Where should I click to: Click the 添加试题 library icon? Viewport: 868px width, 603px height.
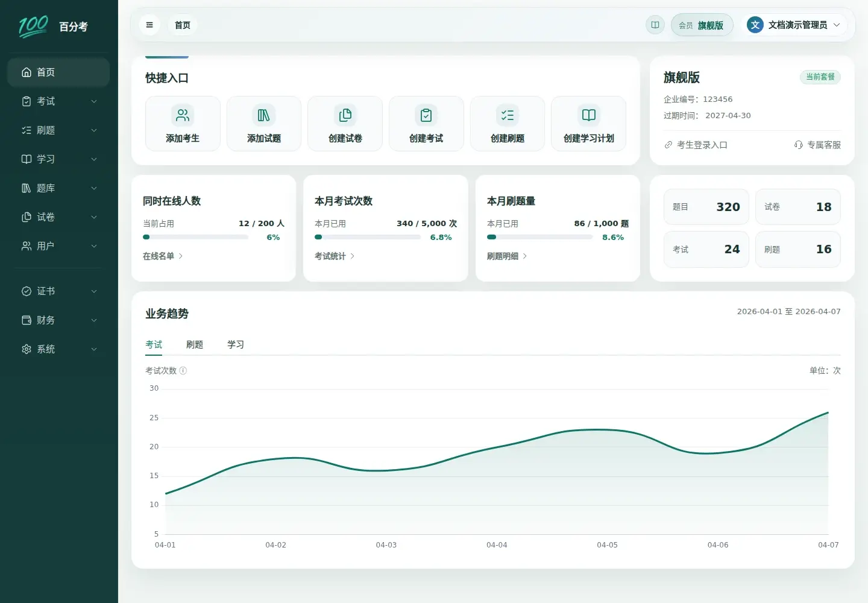click(x=264, y=115)
